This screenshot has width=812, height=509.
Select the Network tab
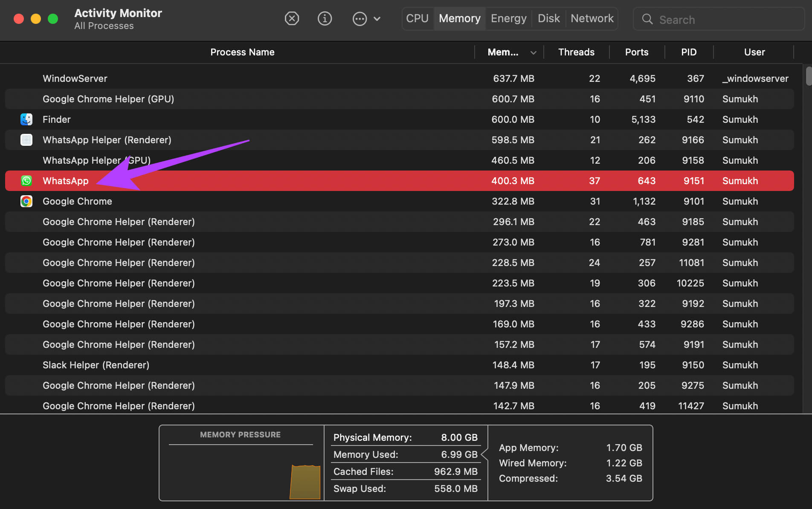tap(592, 19)
